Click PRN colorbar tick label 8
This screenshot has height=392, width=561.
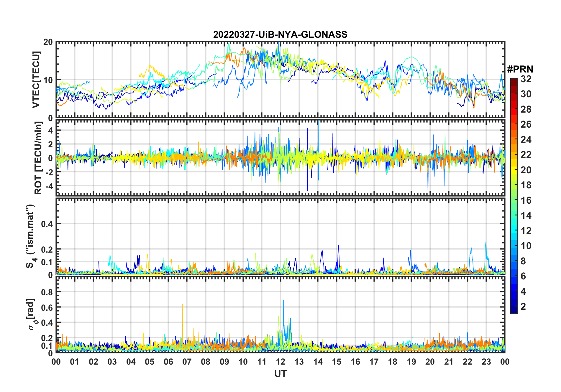coord(523,261)
